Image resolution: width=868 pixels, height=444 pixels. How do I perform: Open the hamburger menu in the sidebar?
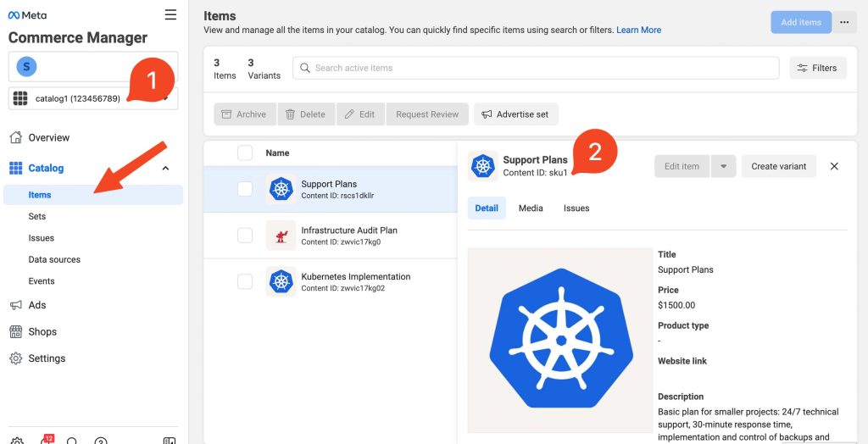click(x=171, y=14)
